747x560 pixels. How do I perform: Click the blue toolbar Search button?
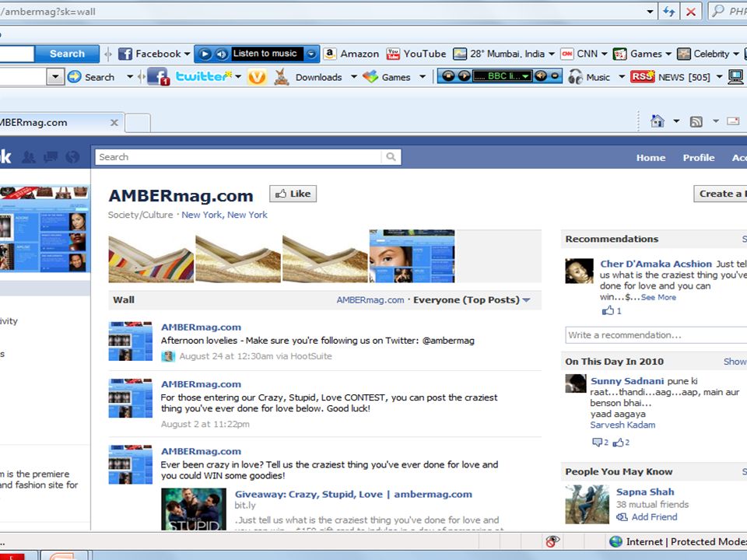coord(67,54)
